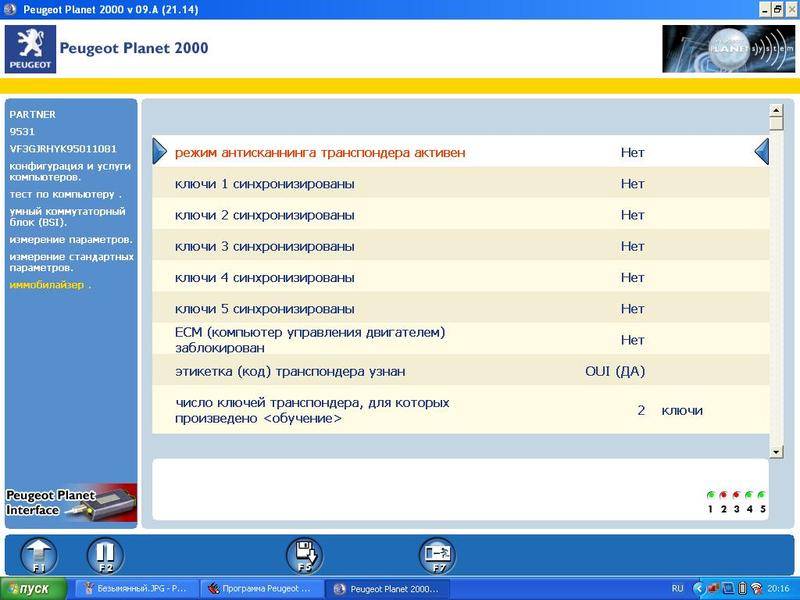
Task: Click the Peugeot lion logo
Action: click(x=30, y=48)
